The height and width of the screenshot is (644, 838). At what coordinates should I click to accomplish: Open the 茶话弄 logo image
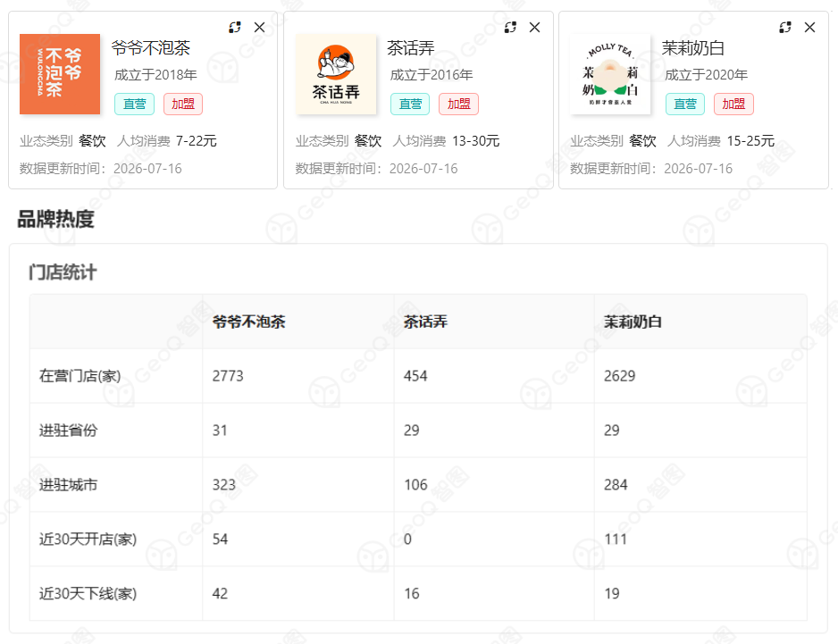click(336, 74)
